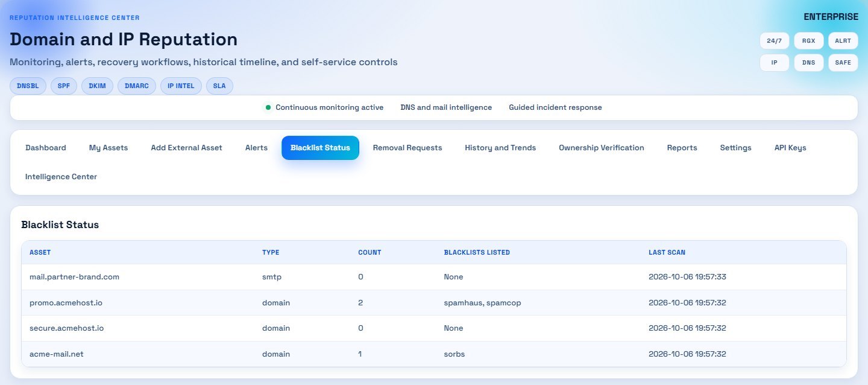The width and height of the screenshot is (868, 385).
Task: Open Removal Requests tab
Action: (407, 148)
